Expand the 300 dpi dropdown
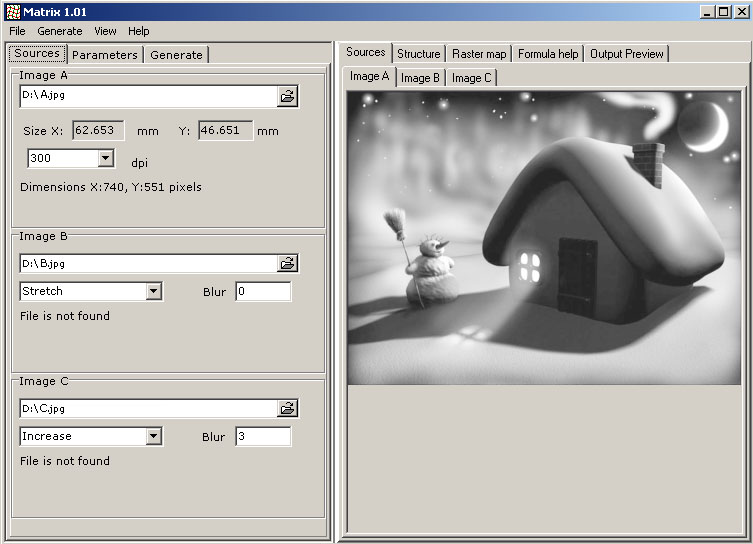This screenshot has height=544, width=753. 106,158
